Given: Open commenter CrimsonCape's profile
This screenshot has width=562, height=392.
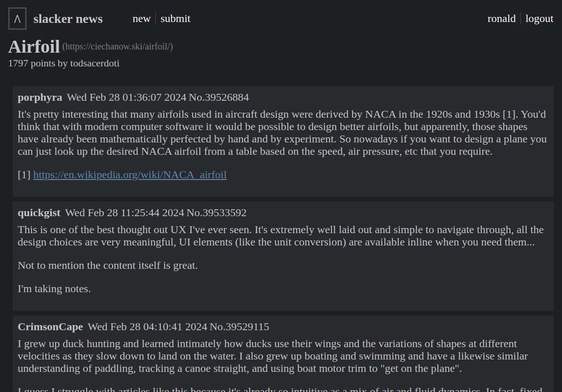Looking at the screenshot, I should point(50,327).
